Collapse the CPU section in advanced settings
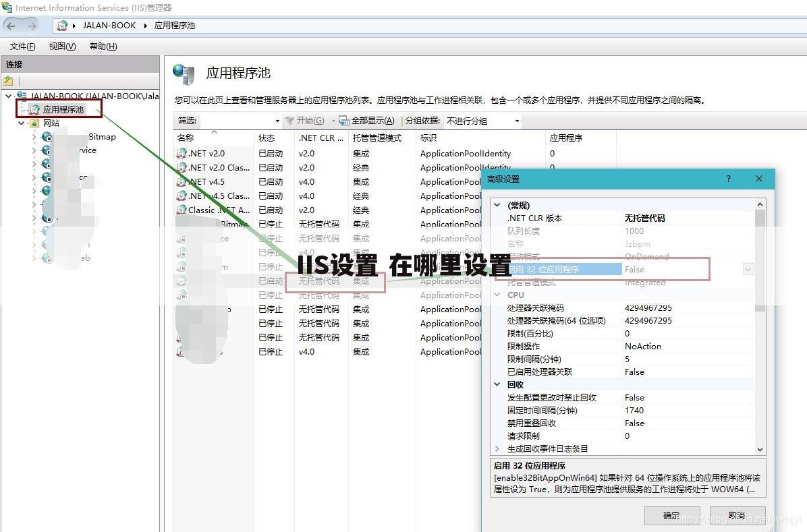 497,295
